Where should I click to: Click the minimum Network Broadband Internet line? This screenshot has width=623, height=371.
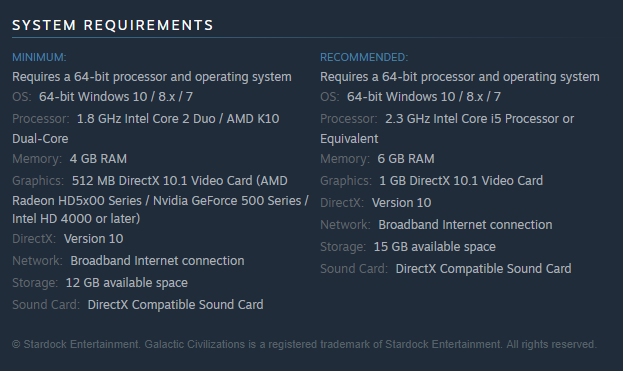pos(128,261)
